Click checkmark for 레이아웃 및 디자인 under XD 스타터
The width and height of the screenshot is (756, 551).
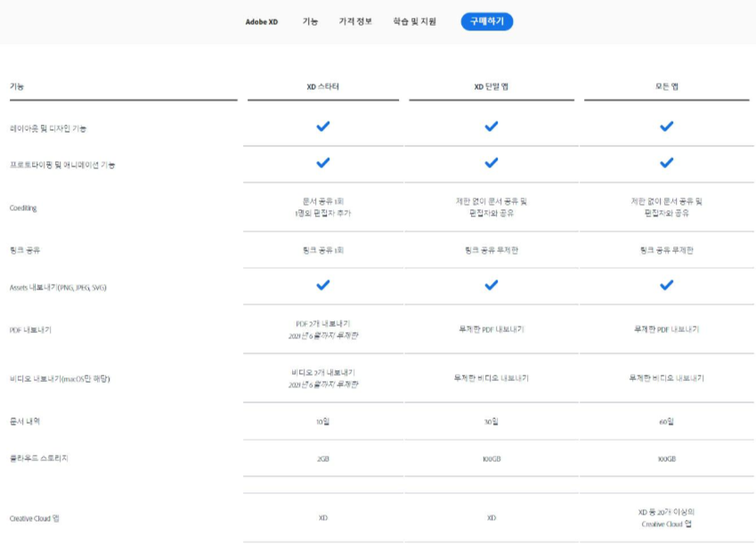(323, 126)
